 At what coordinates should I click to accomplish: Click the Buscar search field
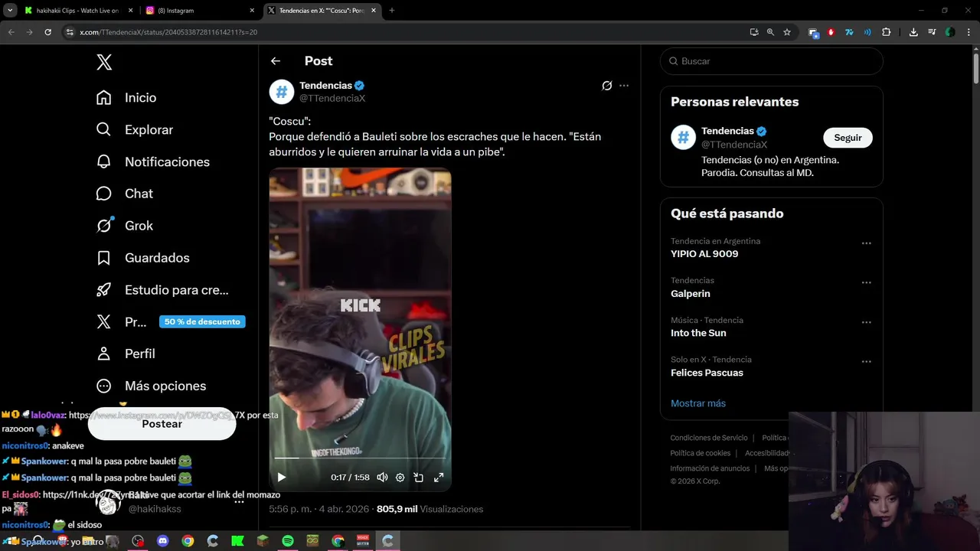(772, 61)
